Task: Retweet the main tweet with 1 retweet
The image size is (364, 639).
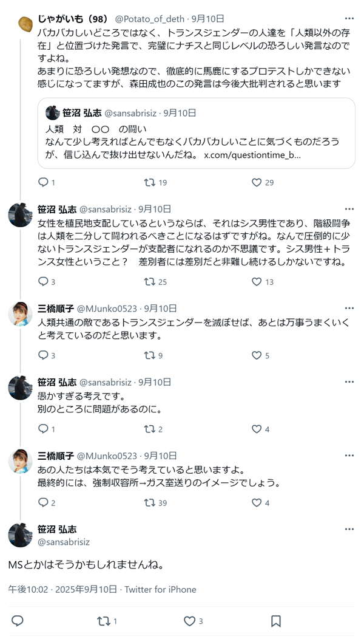Action: (104, 621)
